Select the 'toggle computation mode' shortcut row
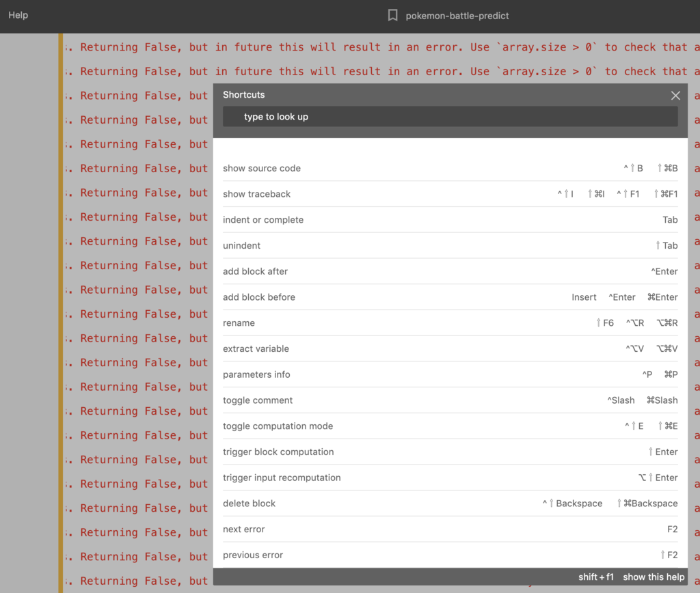This screenshot has height=593, width=700. (x=450, y=426)
